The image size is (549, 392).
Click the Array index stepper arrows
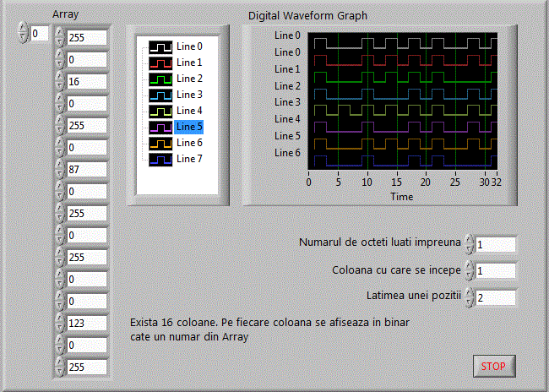point(22,34)
